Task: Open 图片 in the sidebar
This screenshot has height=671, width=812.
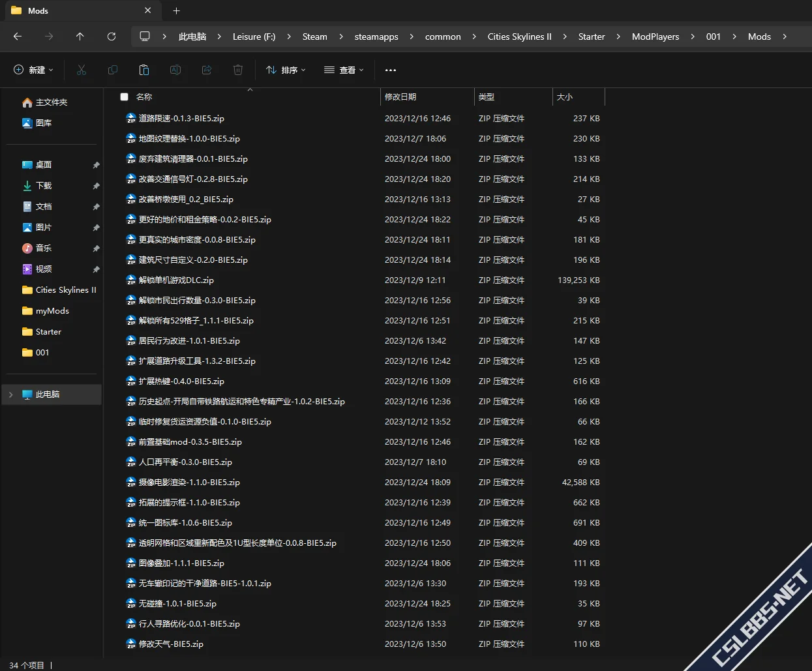Action: pyautogui.click(x=44, y=228)
